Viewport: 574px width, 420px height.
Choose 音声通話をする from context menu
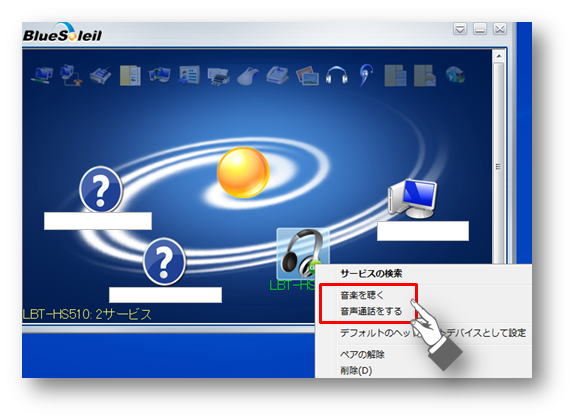(371, 311)
